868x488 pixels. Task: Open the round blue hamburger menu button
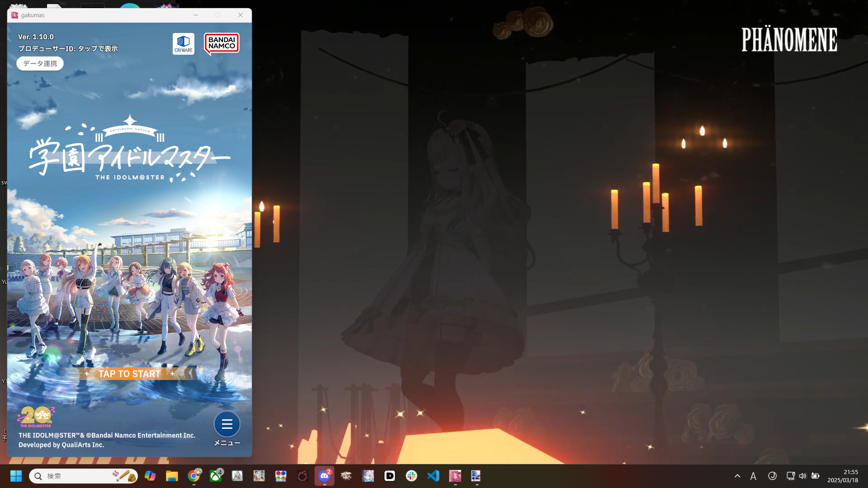[x=227, y=424]
